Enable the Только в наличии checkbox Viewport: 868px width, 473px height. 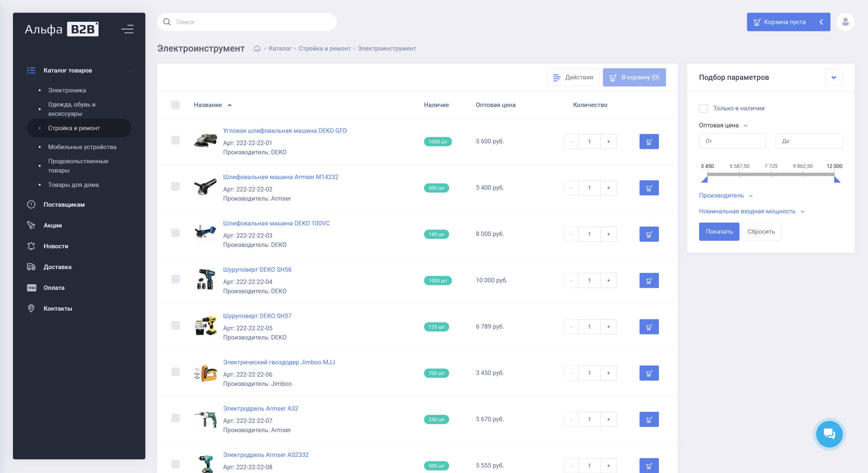[x=704, y=108]
